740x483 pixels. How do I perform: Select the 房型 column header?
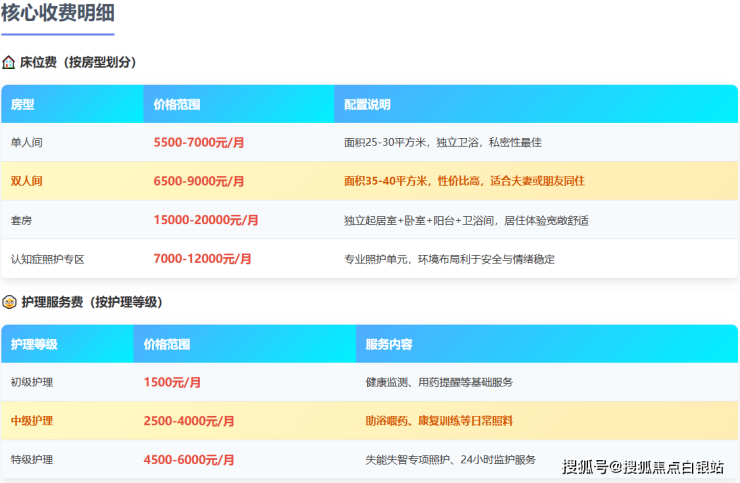coord(23,104)
